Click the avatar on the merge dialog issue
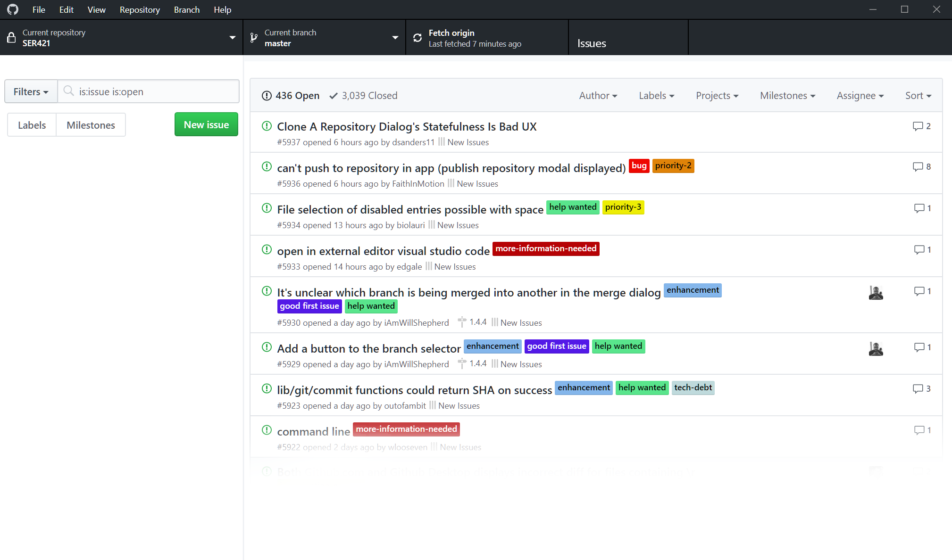This screenshot has height=560, width=952. (876, 292)
